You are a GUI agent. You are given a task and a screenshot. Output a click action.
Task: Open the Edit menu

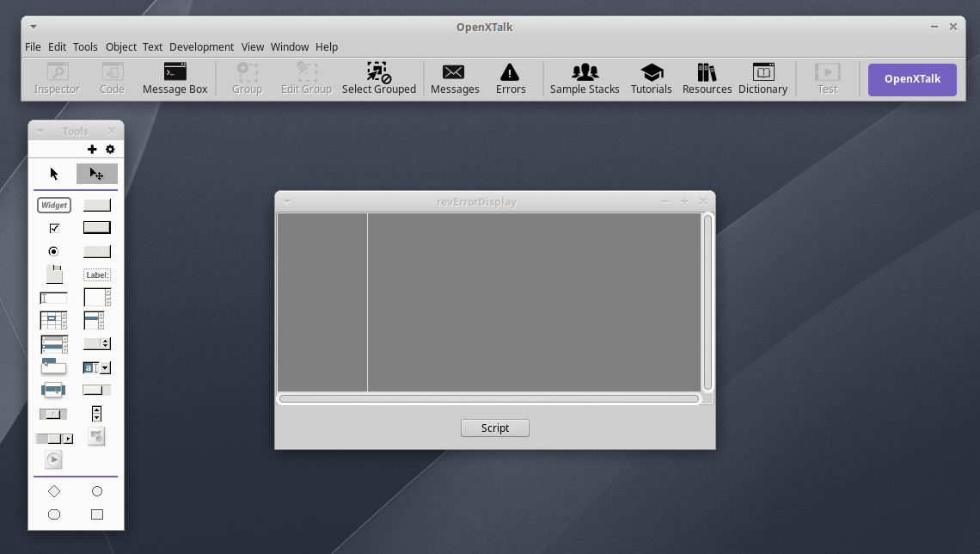(x=57, y=47)
